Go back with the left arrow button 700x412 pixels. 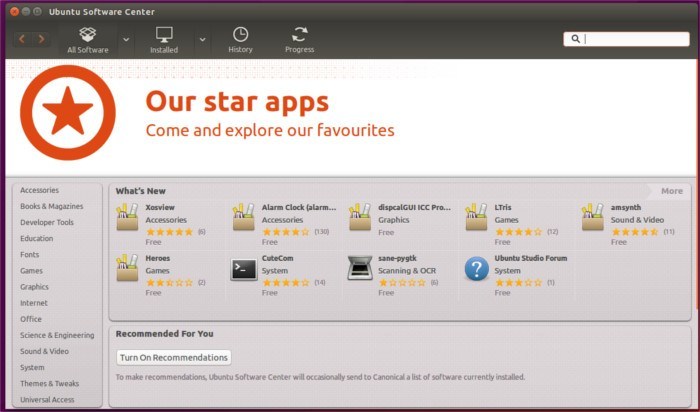(x=22, y=39)
